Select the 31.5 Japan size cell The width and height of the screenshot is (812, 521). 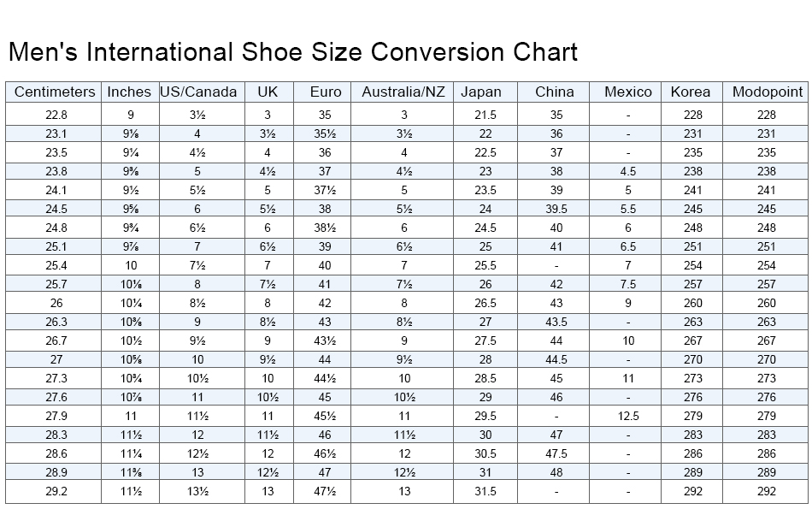485,491
